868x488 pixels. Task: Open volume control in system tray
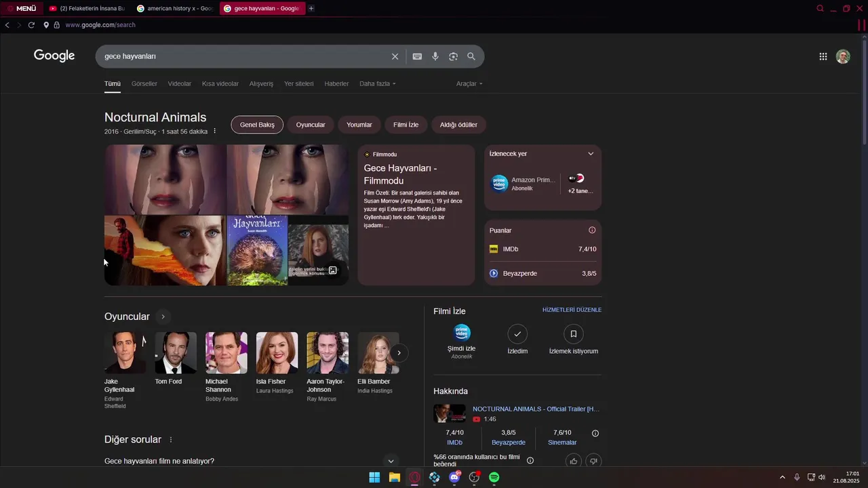point(822,477)
